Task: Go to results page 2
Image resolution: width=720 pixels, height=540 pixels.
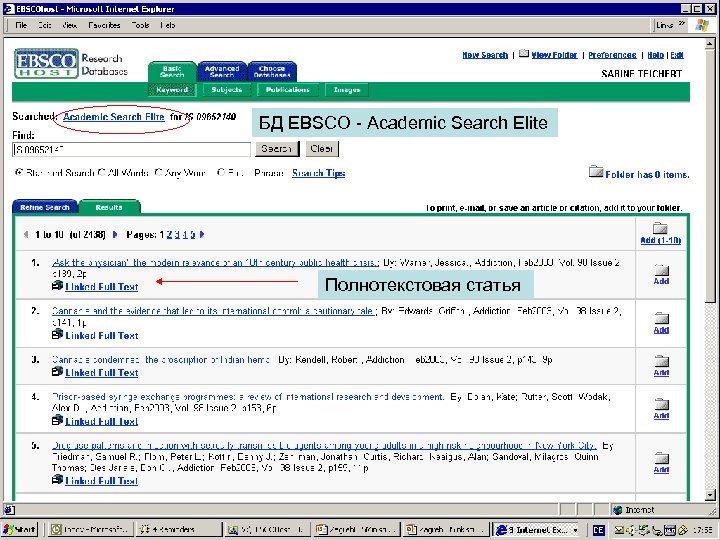Action: click(x=169, y=235)
